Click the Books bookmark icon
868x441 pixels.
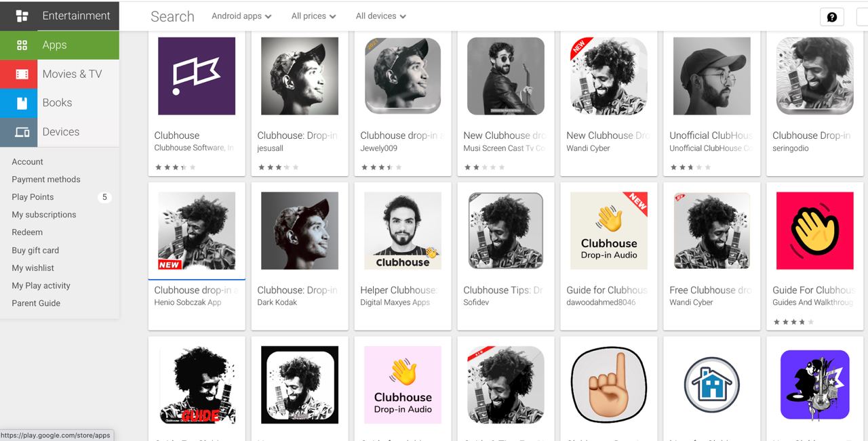coord(22,103)
